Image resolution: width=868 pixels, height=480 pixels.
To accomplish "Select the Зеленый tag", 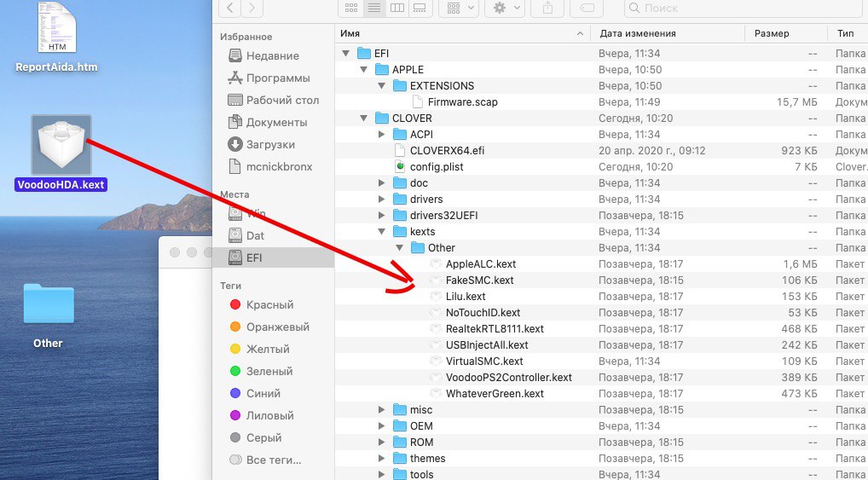I will click(x=261, y=371).
